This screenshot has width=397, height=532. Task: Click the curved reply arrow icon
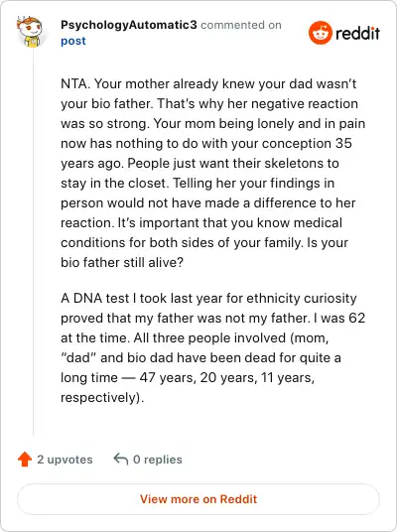(120, 460)
